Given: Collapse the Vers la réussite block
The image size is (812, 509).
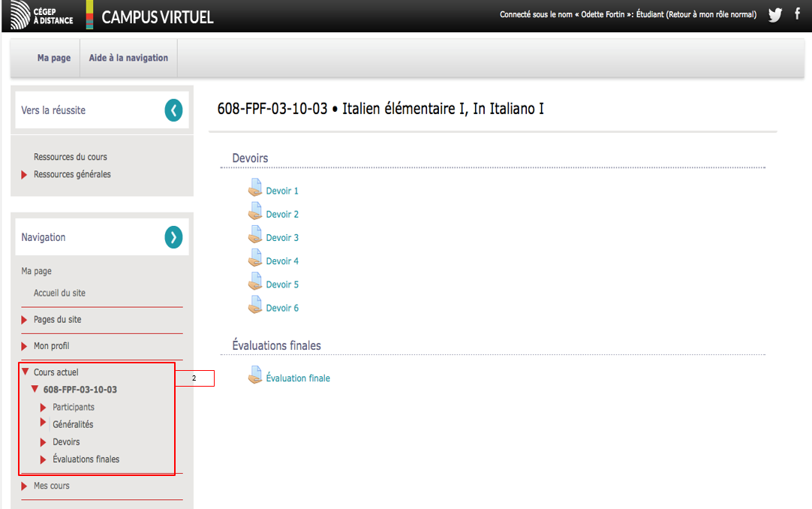Looking at the screenshot, I should point(173,110).
